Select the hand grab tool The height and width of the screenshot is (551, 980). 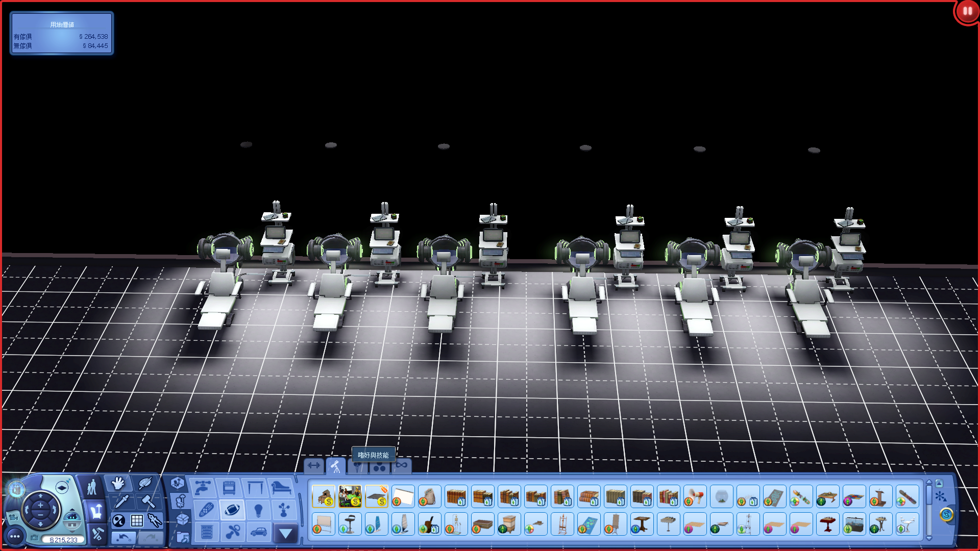pos(118,483)
